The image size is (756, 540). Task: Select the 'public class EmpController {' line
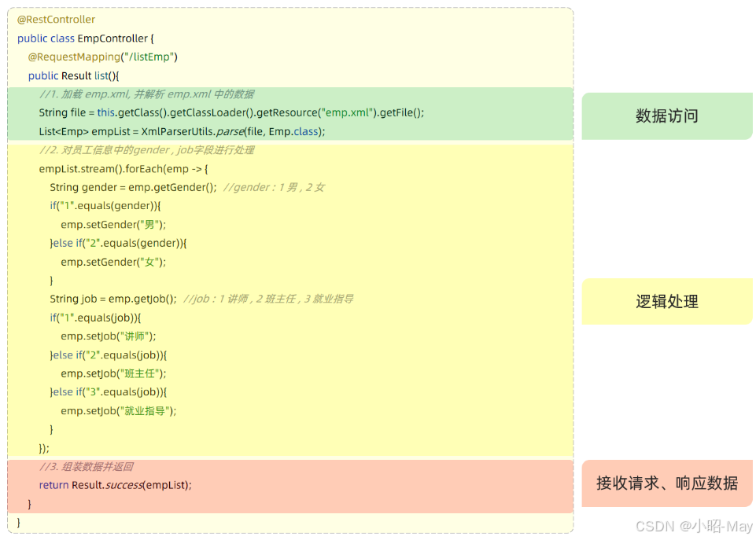click(85, 38)
